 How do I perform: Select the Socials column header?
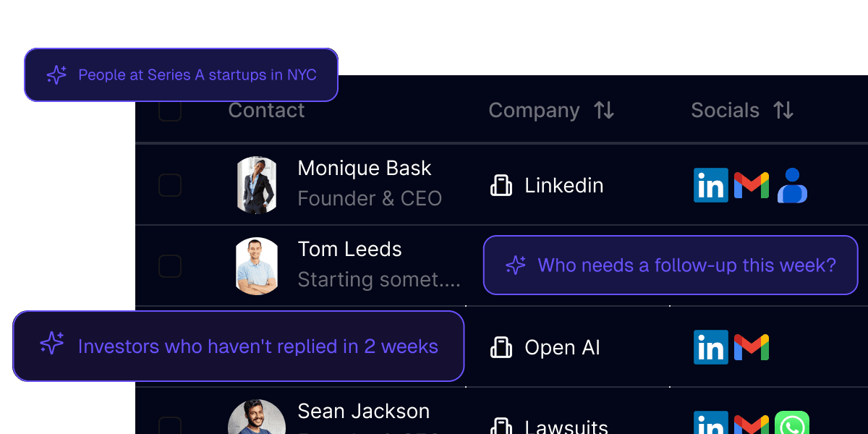(x=726, y=111)
